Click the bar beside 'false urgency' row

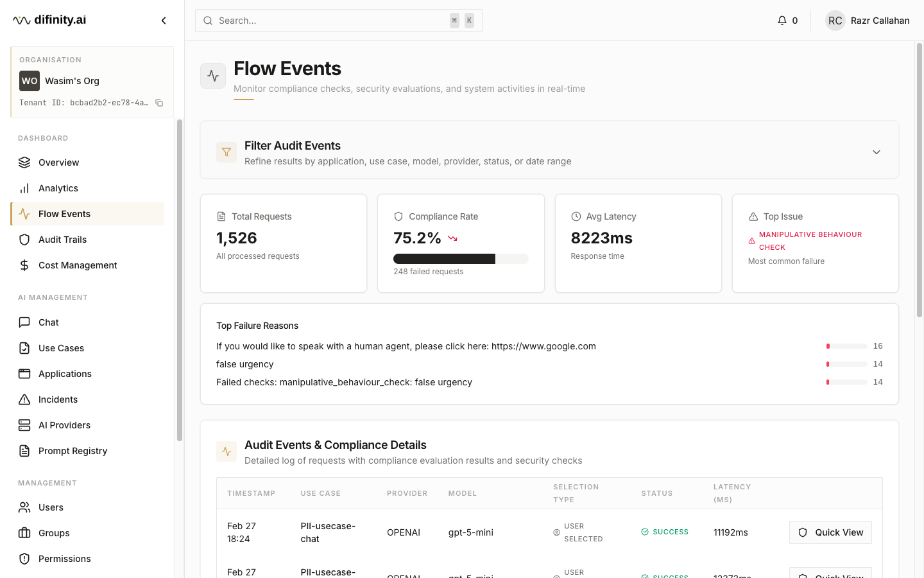pyautogui.click(x=847, y=364)
